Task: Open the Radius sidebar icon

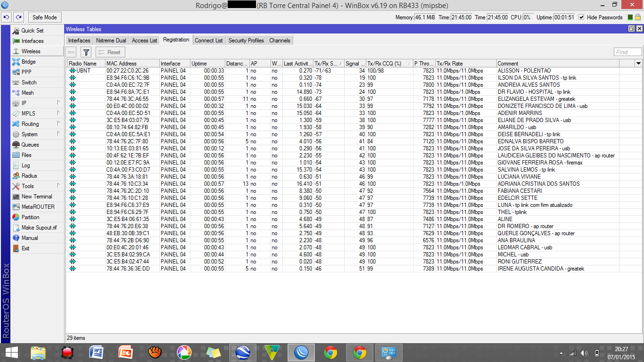Action: pyautogui.click(x=16, y=176)
